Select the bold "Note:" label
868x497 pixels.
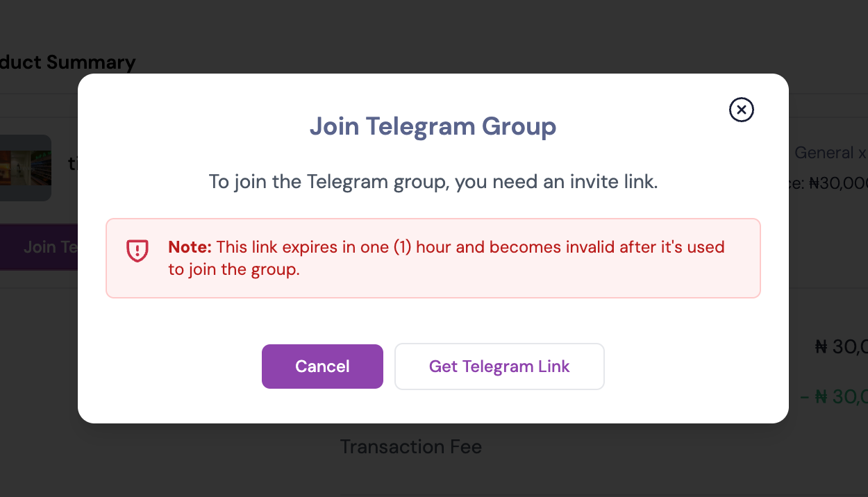190,247
